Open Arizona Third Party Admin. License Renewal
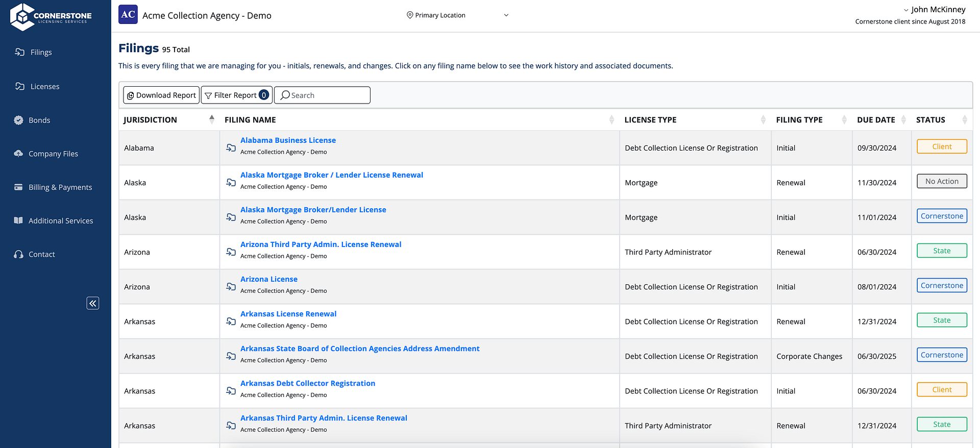 pyautogui.click(x=321, y=244)
